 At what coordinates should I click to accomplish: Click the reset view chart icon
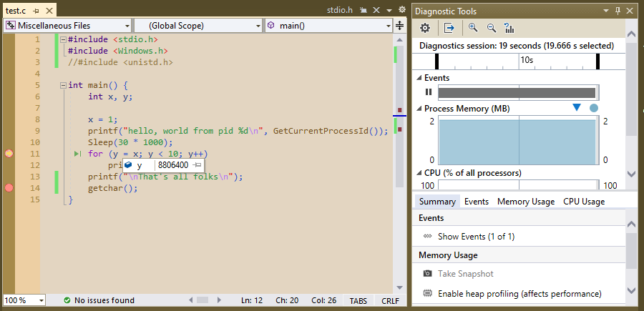point(509,28)
